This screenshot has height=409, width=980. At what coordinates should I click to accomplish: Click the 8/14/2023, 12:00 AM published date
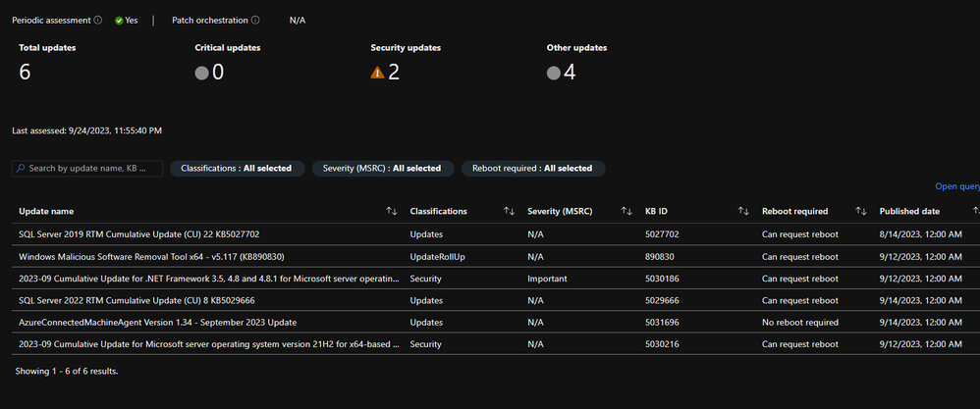(x=921, y=234)
